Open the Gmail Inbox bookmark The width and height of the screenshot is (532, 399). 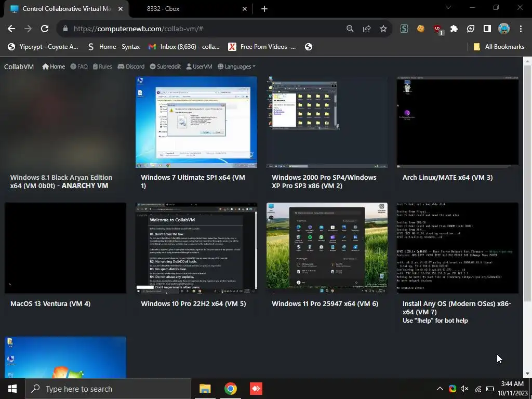[184, 47]
